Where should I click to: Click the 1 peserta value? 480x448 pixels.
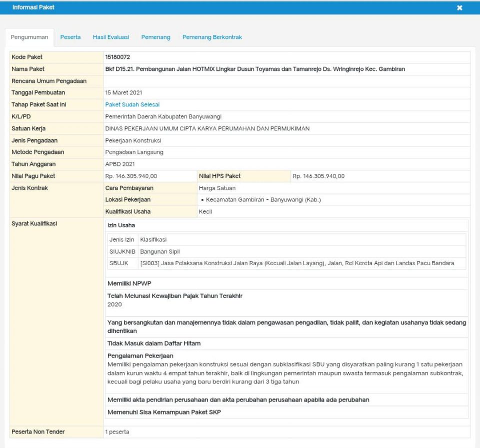click(x=117, y=432)
